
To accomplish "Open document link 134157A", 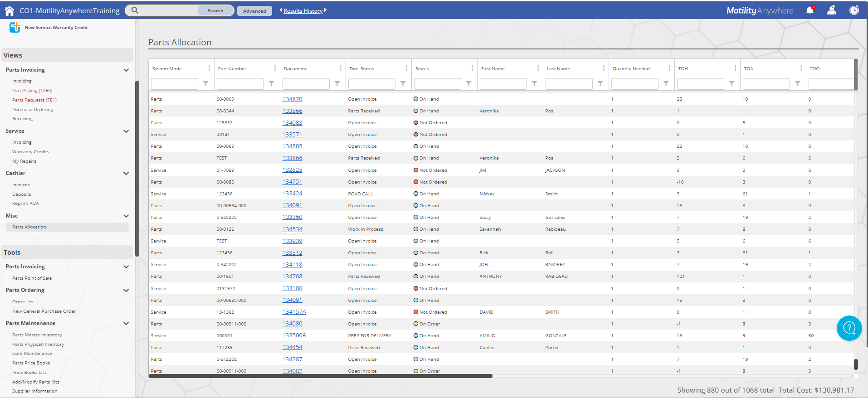I will 294,312.
